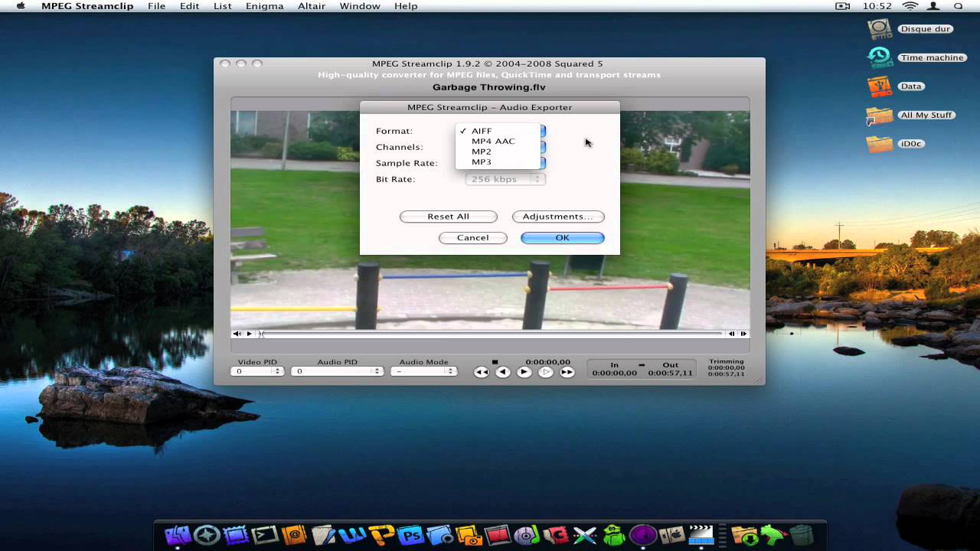Viewport: 980px width, 551px height.
Task: Open the Enigma menu
Action: pyautogui.click(x=265, y=6)
